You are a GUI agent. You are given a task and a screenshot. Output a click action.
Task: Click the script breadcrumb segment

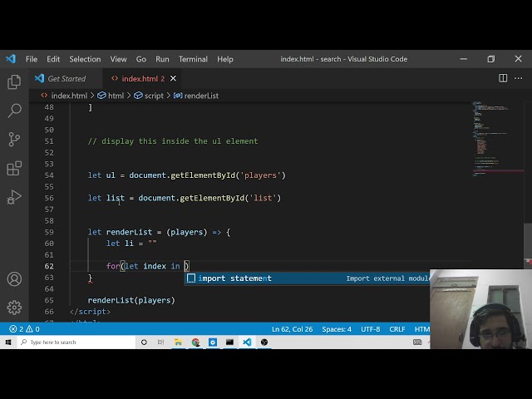(149, 96)
